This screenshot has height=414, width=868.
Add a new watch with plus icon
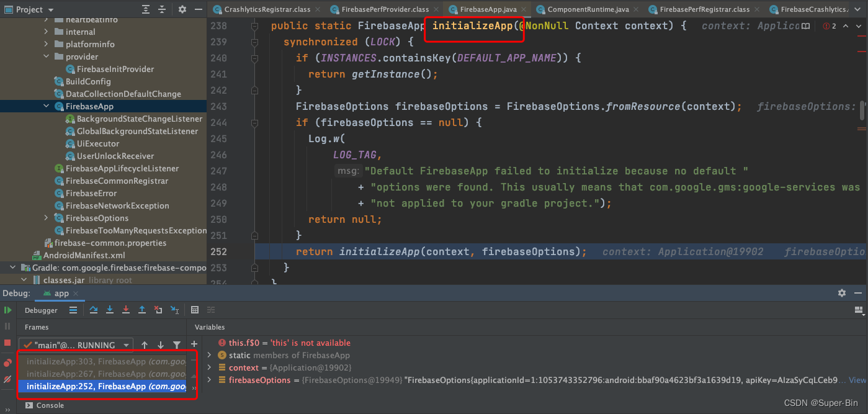coord(194,344)
